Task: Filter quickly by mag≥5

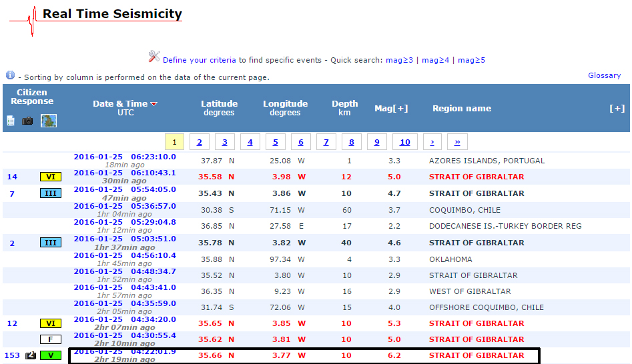Action: click(x=471, y=60)
